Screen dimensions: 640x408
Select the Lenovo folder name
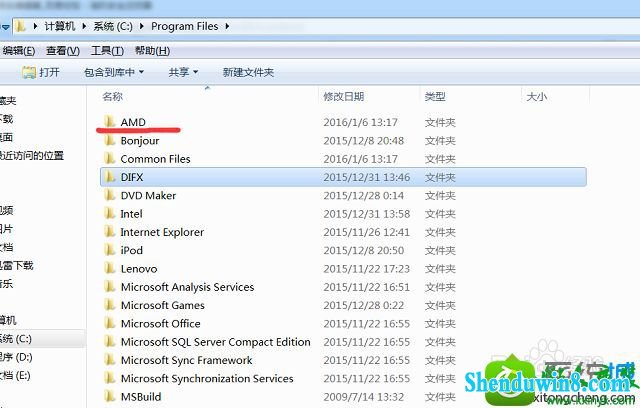(139, 268)
